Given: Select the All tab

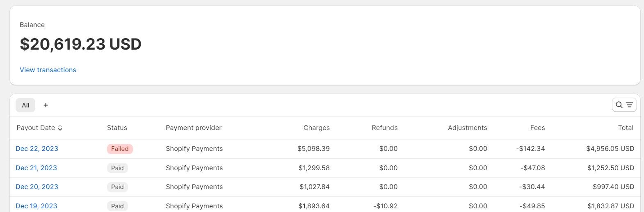Looking at the screenshot, I should click(x=25, y=105).
